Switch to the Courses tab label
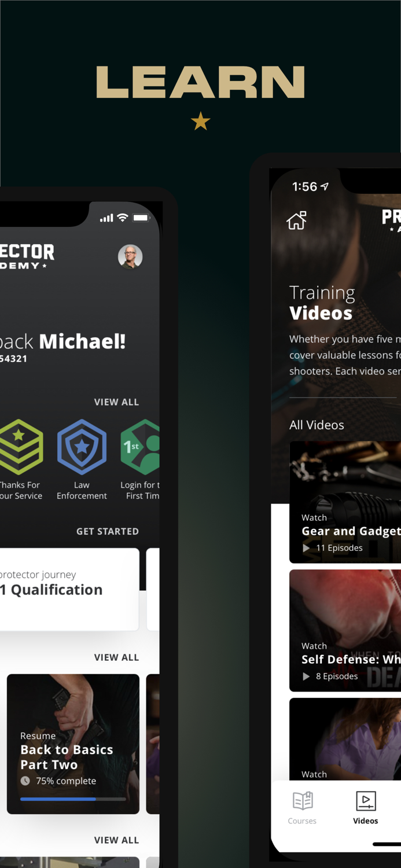The image size is (401, 868). pyautogui.click(x=302, y=821)
